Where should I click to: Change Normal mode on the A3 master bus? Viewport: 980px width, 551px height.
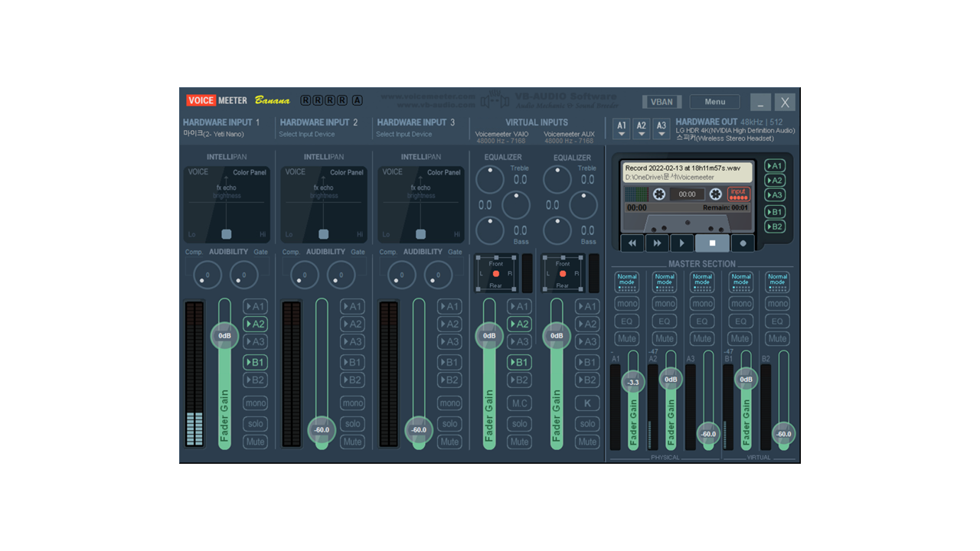point(702,282)
